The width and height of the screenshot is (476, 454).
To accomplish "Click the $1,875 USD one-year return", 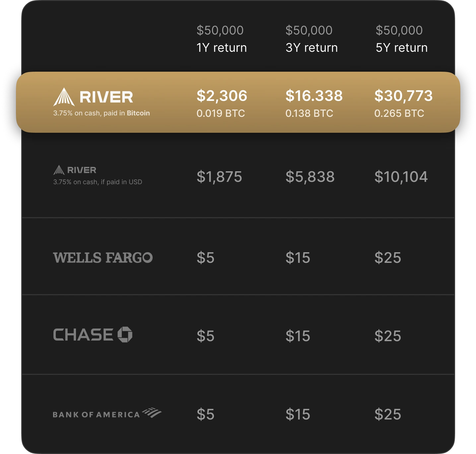I will 219,177.
